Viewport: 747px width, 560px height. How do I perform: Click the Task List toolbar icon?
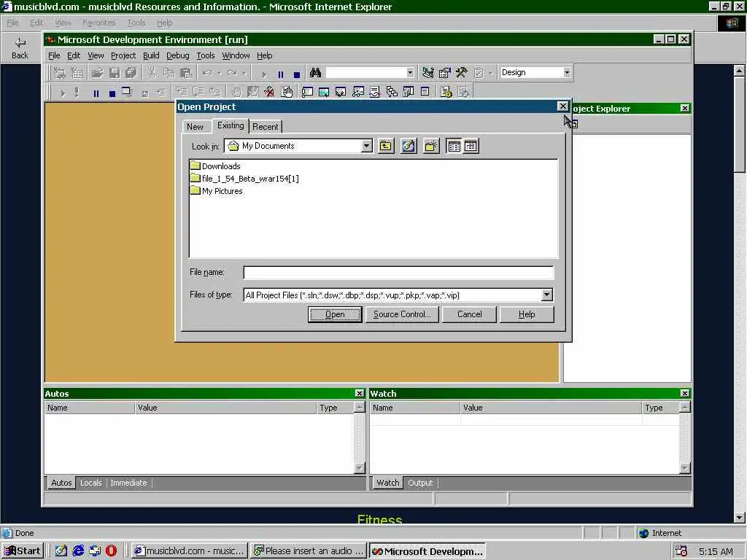pos(479,73)
